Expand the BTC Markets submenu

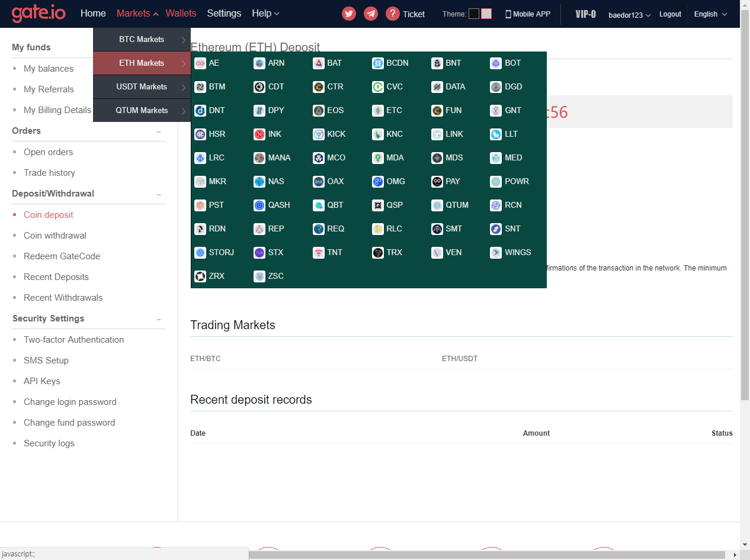pos(142,40)
